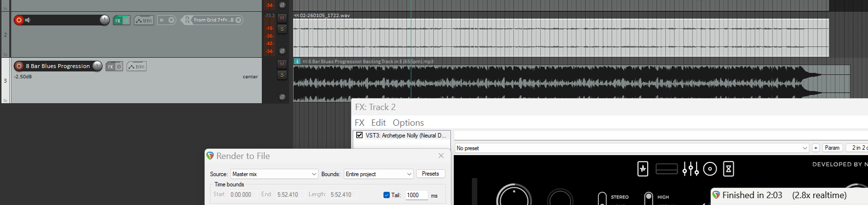This screenshot has width=868, height=205.
Task: Uncheck VST3 Archetype Nolly plugin checkbox
Action: pyautogui.click(x=360, y=135)
